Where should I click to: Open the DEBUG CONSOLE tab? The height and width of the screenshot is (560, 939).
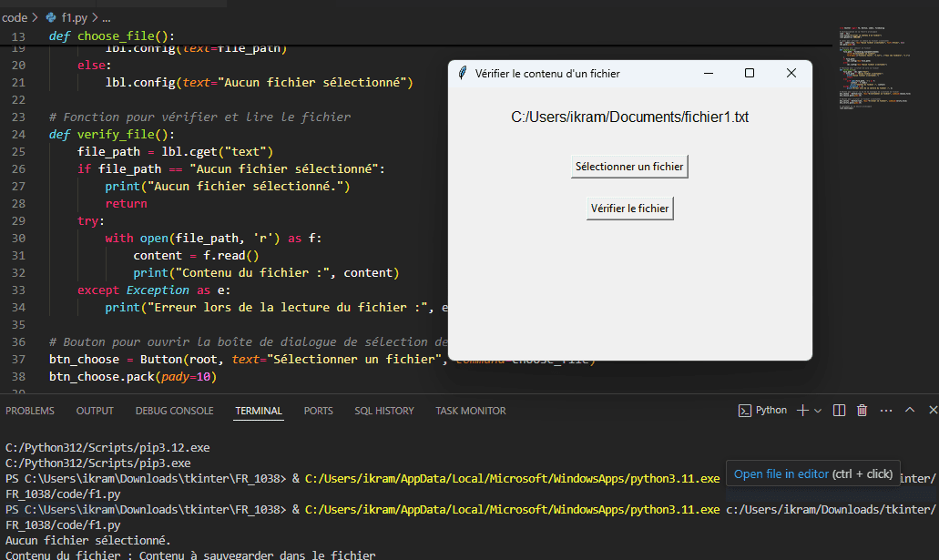[x=174, y=411]
